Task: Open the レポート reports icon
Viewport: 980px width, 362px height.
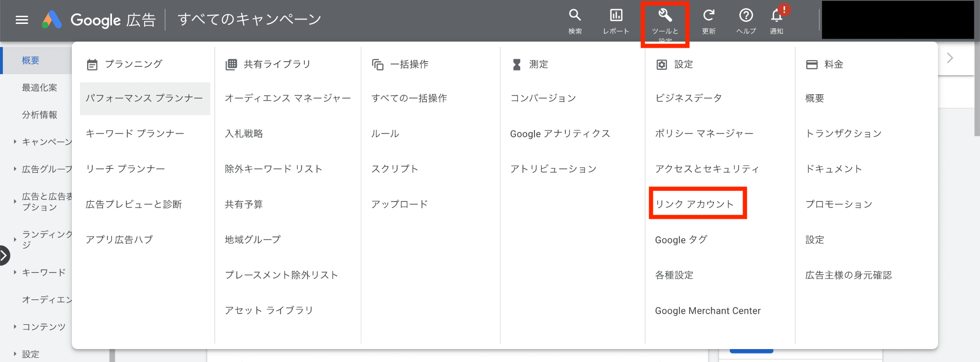Action: 616,15
